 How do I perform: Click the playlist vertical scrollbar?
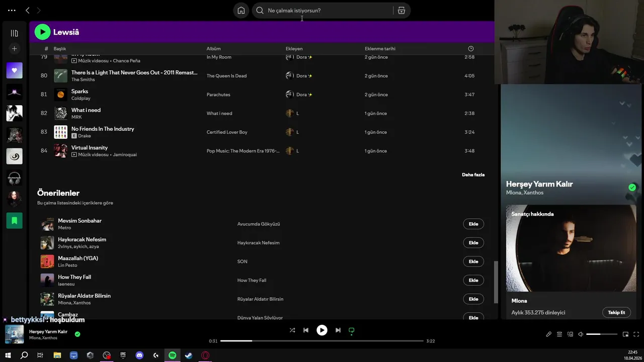pyautogui.click(x=496, y=282)
